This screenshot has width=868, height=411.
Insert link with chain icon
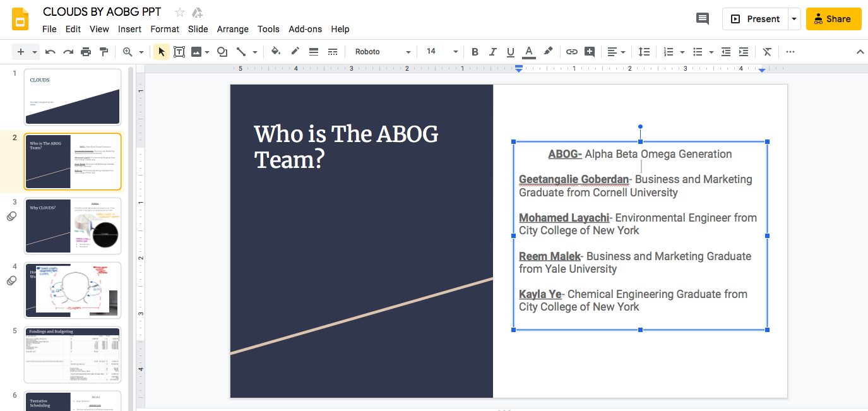tap(571, 52)
